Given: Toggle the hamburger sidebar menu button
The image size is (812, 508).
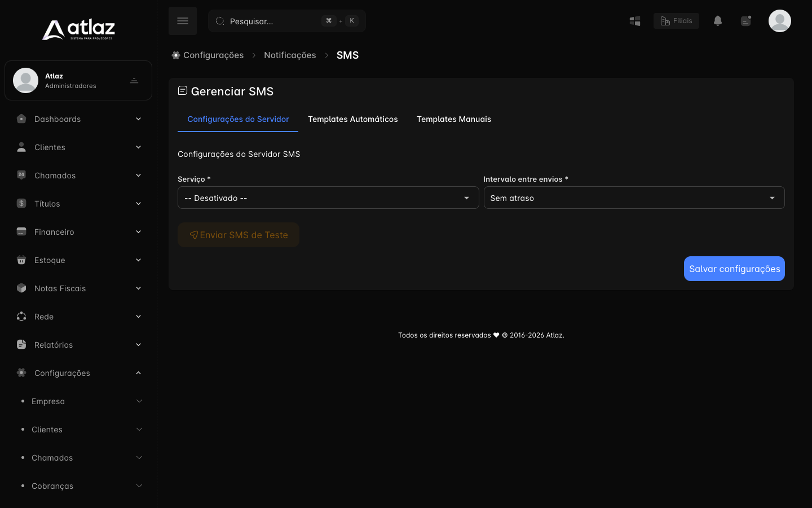Looking at the screenshot, I should pos(183,21).
